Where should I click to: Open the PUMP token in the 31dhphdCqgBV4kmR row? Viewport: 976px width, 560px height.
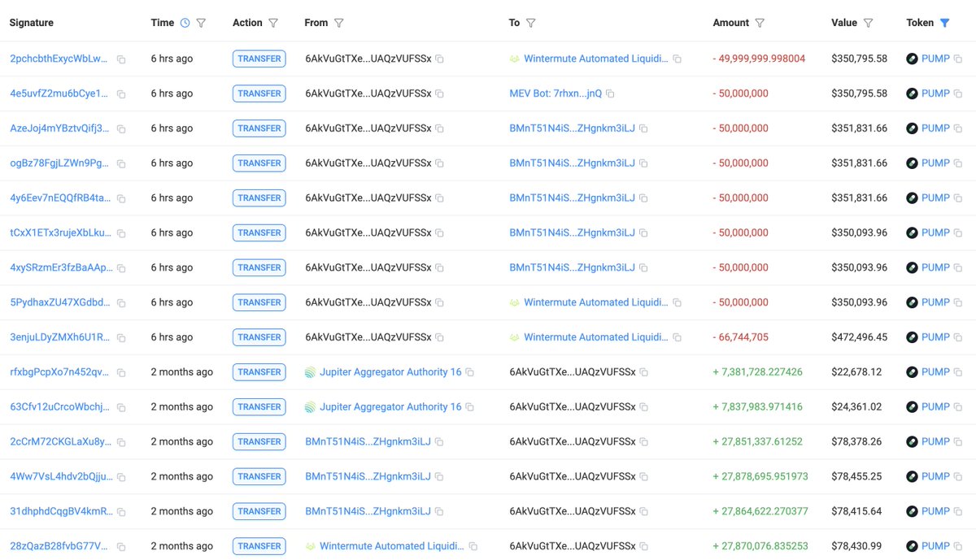935,512
